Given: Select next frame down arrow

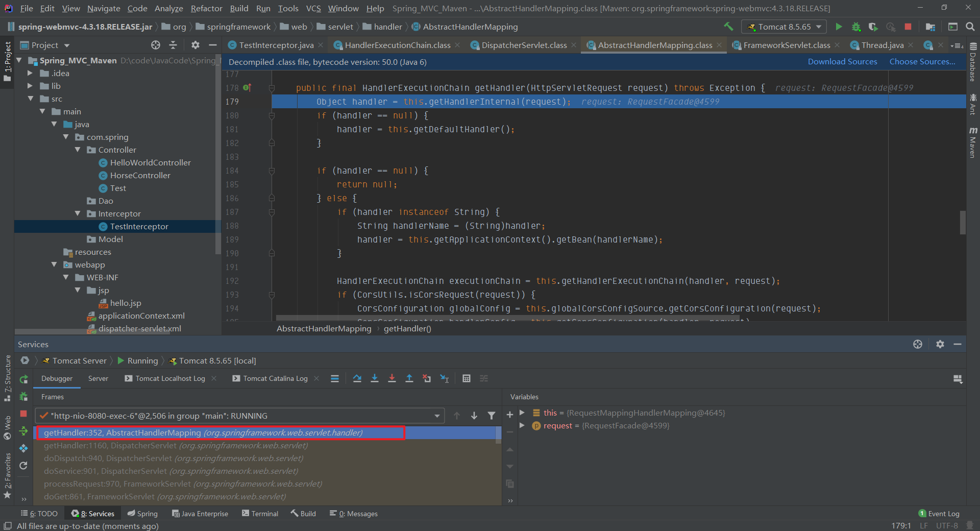Looking at the screenshot, I should coord(474,416).
